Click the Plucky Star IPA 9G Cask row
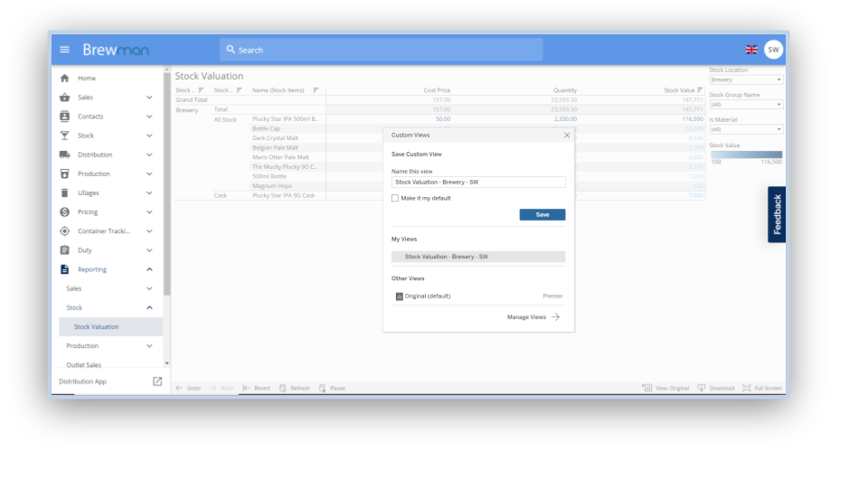Image resolution: width=868 pixels, height=488 pixels. pos(283,196)
